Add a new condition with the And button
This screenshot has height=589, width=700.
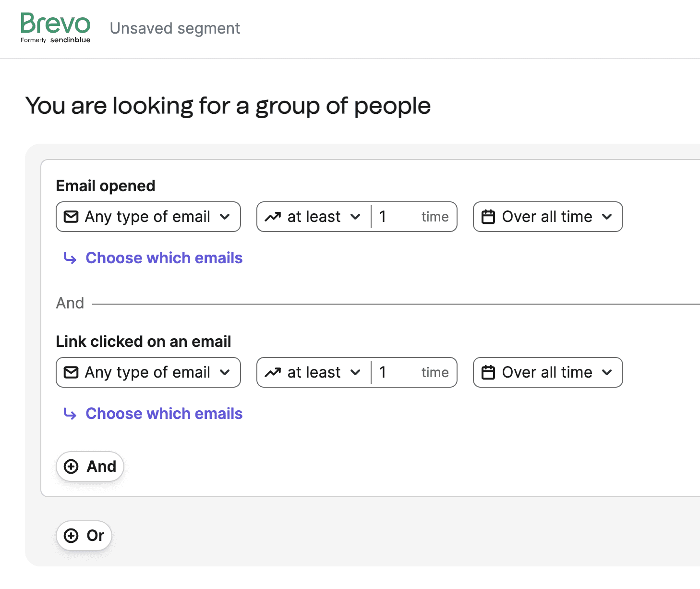click(x=90, y=466)
